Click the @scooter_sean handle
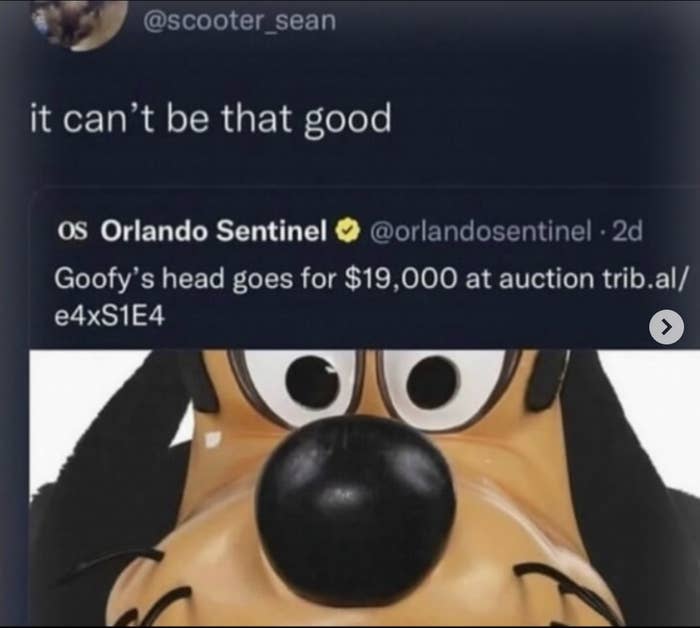This screenshot has width=700, height=628. tap(239, 21)
